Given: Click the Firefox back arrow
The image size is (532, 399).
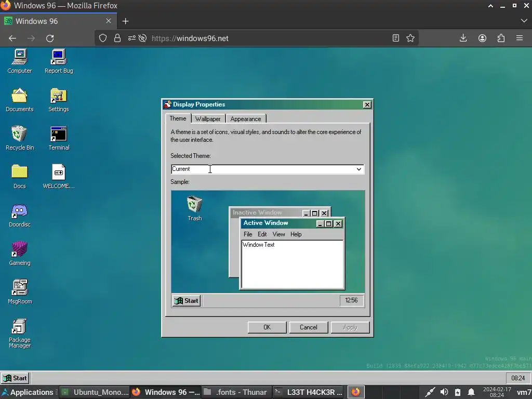Looking at the screenshot, I should [12, 38].
